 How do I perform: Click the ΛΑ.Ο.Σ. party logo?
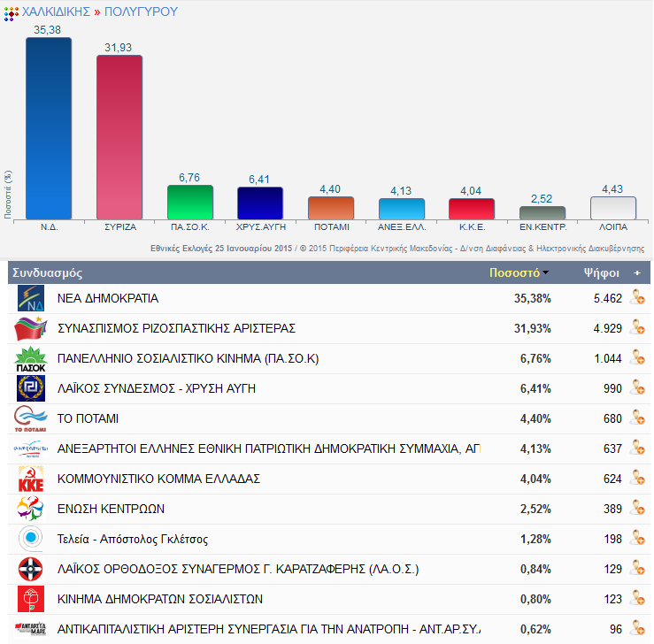[x=31, y=569]
